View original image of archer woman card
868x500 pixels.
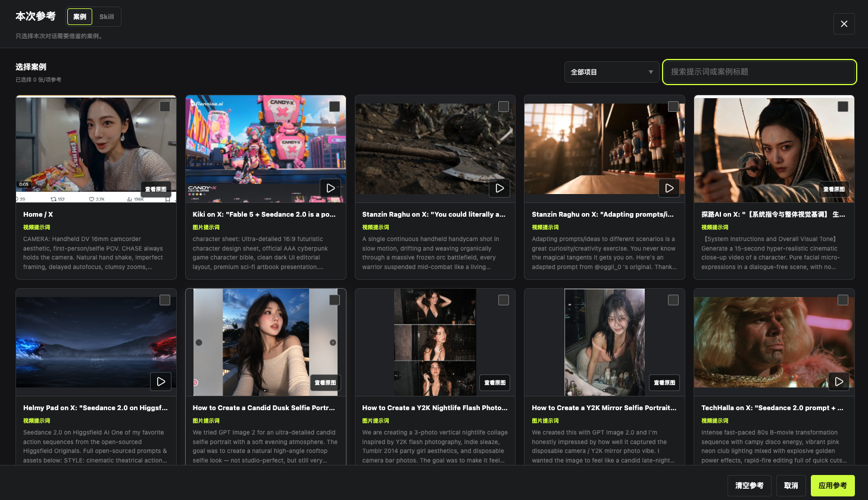(x=834, y=189)
